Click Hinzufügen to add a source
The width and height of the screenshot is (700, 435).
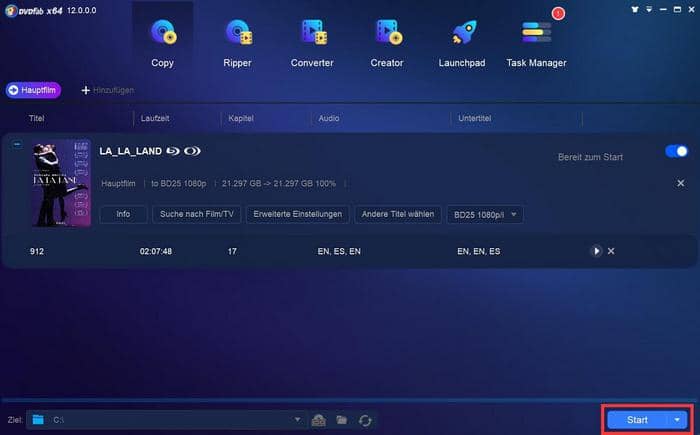click(x=108, y=90)
